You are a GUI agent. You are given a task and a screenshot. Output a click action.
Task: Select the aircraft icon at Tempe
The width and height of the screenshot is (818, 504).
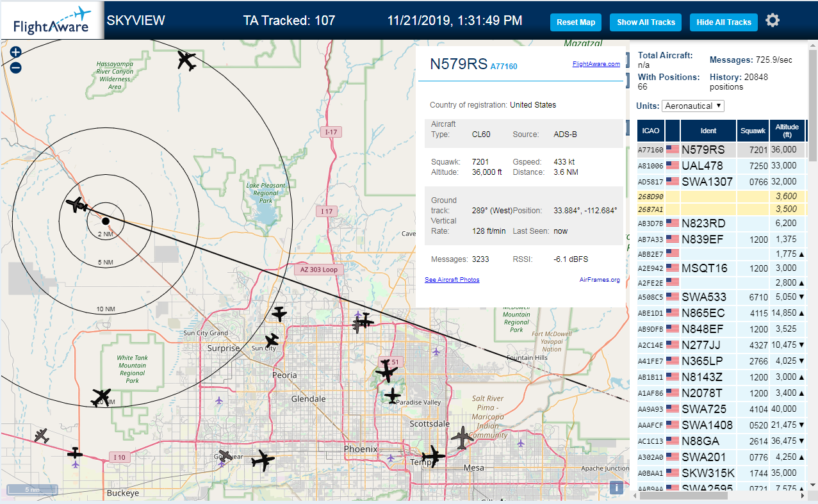[x=434, y=457]
